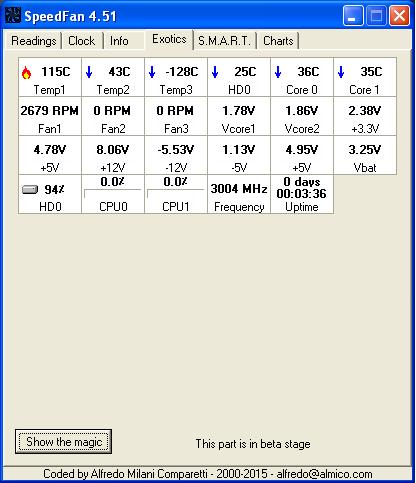The height and width of the screenshot is (483, 416).
Task: Click the Uptime 00:03:36 value
Action: pos(302,194)
